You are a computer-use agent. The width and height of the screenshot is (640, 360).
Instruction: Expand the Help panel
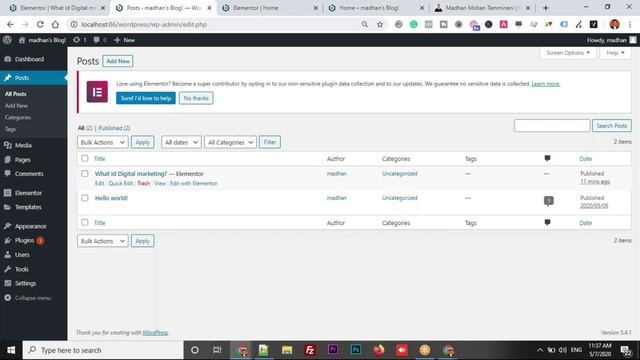[615, 53]
